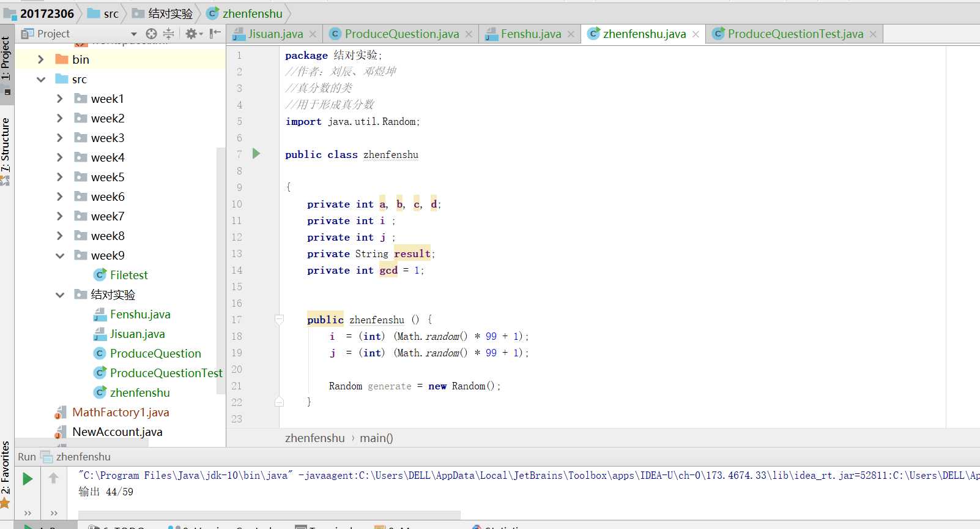
Task: Click the scroll-from-source target icon
Action: tap(151, 34)
